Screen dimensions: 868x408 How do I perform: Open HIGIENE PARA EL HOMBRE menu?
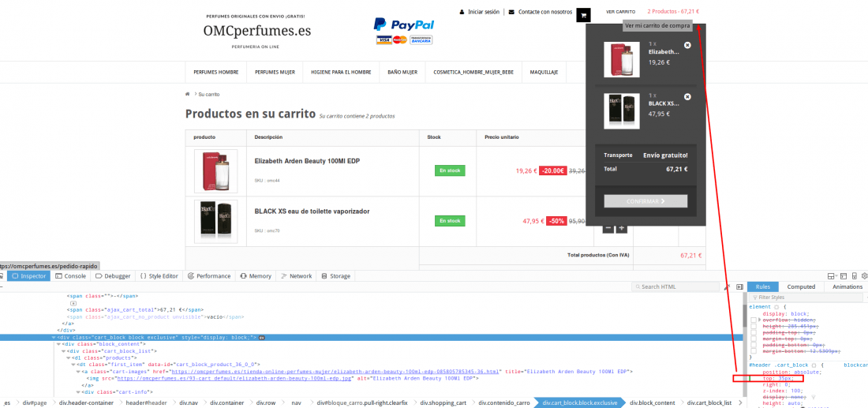pos(341,72)
